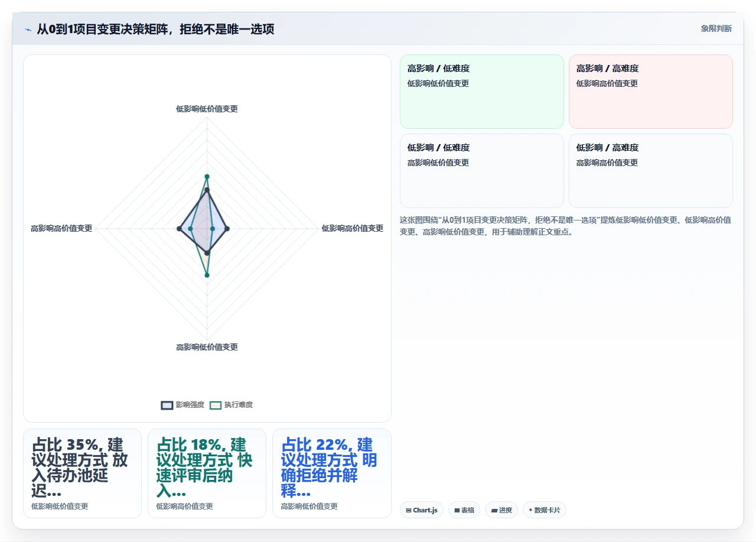The height and width of the screenshot is (542, 756).
Task: Click the leftmost dark 影响强度 radar point
Action: (179, 229)
